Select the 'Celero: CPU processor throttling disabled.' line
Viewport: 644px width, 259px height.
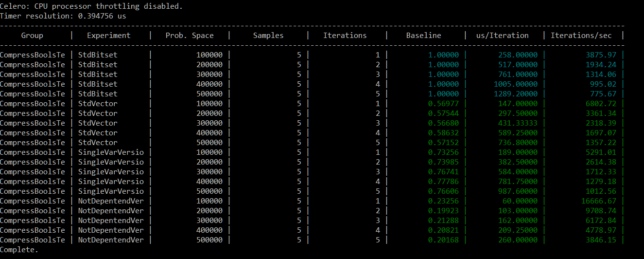[92, 6]
